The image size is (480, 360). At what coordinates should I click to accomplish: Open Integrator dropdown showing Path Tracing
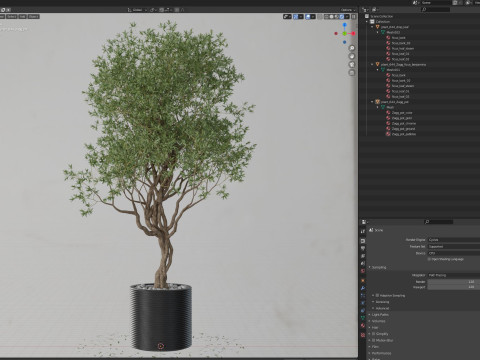click(x=454, y=275)
